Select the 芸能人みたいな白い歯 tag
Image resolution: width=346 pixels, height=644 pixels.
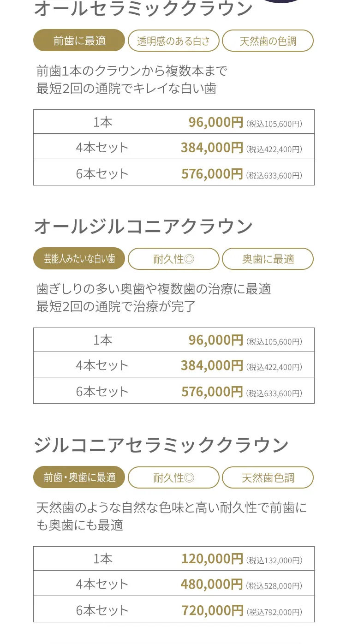pos(79,259)
